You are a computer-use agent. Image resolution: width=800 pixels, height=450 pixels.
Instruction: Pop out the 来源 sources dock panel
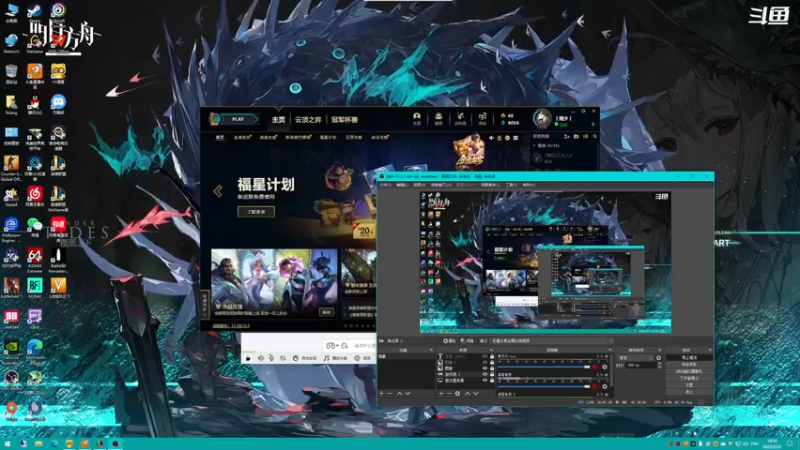click(x=491, y=350)
